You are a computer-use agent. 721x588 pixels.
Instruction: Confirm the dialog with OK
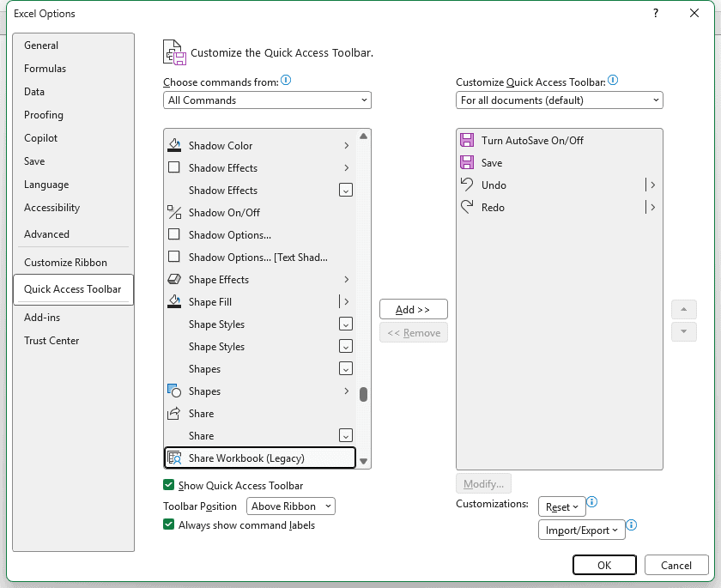604,565
